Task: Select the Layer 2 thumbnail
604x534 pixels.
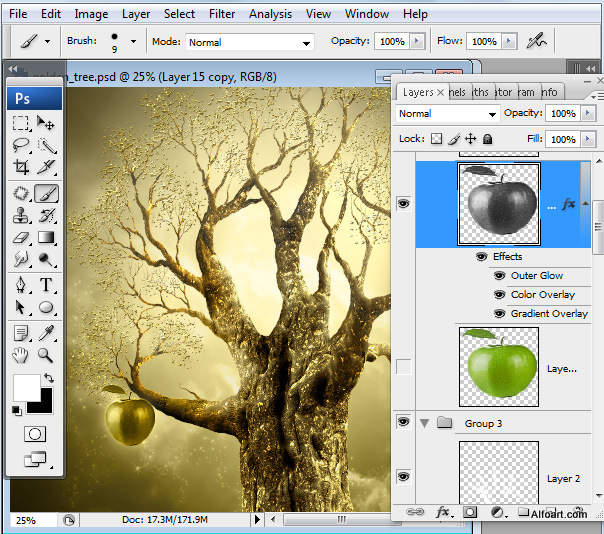Action: click(498, 473)
